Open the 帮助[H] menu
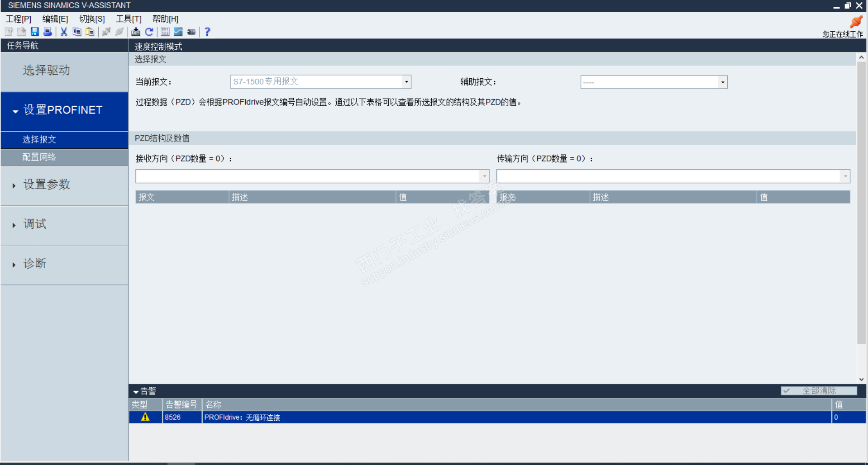 click(x=165, y=19)
